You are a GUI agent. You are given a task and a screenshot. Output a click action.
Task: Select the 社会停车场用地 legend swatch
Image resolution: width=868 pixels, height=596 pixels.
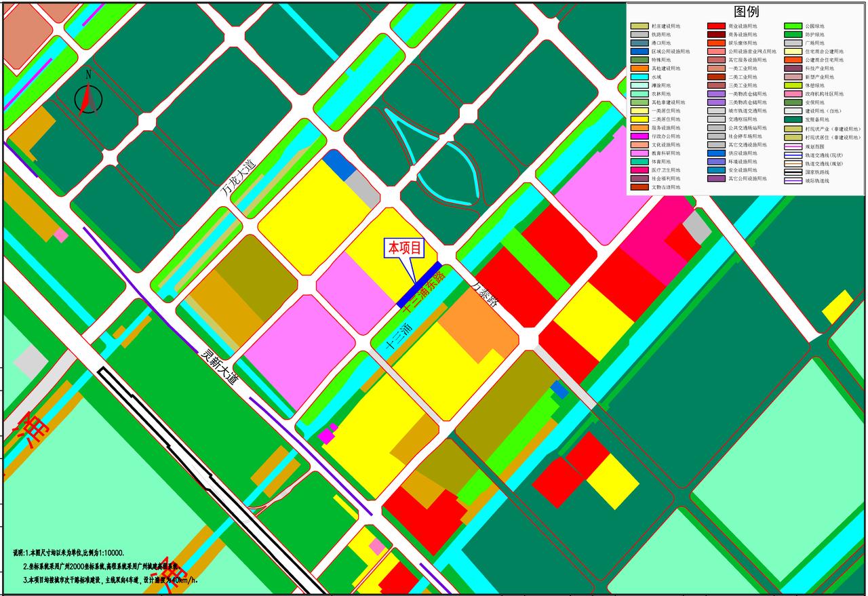717,136
